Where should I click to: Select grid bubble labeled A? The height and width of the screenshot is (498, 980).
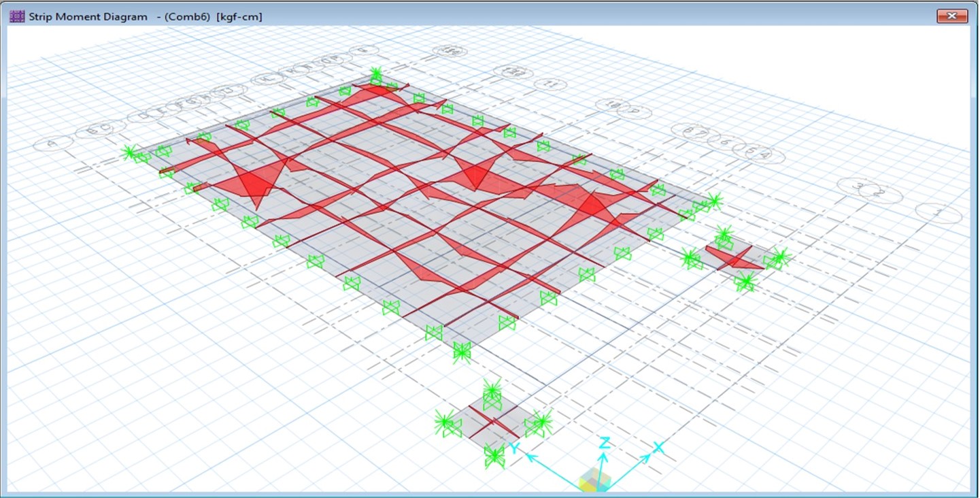(53, 144)
